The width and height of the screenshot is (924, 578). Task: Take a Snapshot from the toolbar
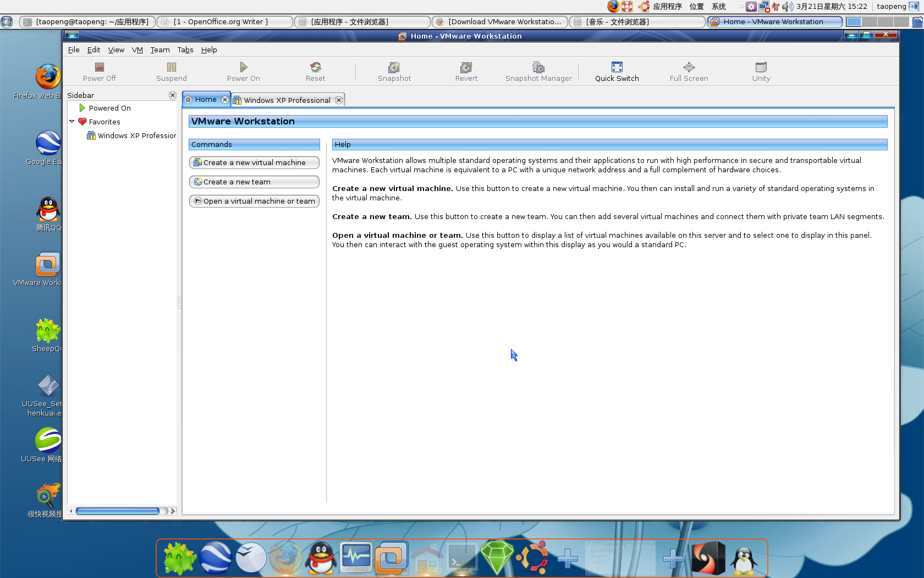point(394,72)
